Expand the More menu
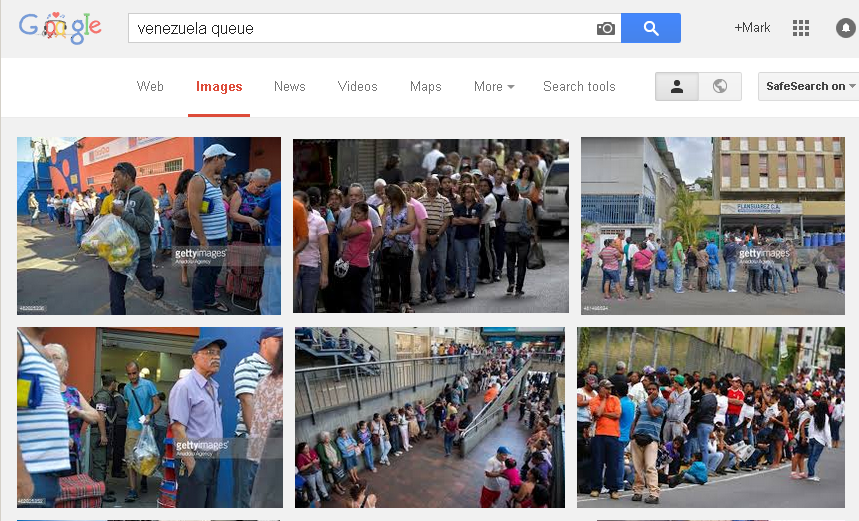Image resolution: width=859 pixels, height=521 pixels. 494,87
